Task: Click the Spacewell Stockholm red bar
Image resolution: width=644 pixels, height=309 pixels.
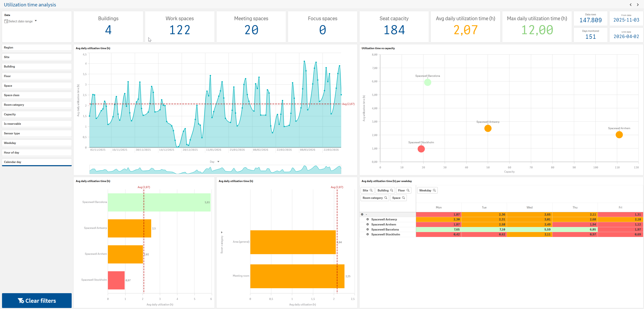Action: (x=116, y=280)
